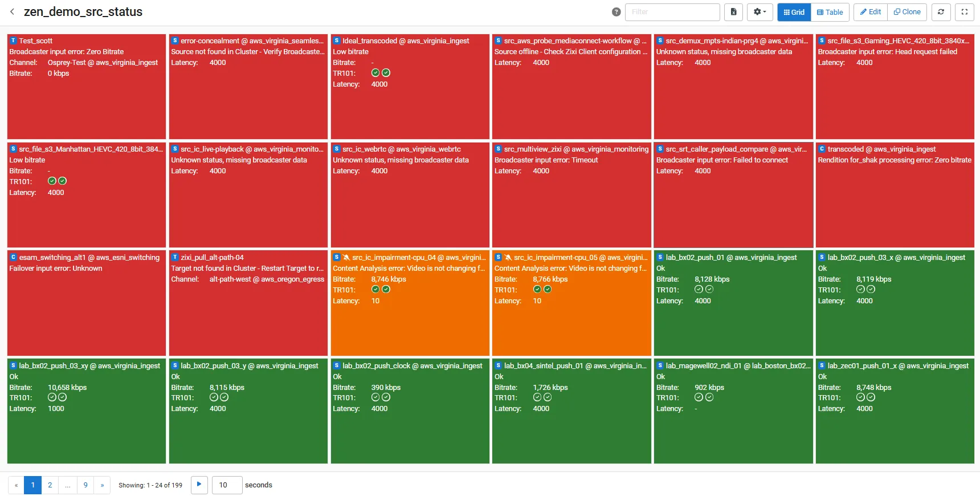Select page 1 in pagination
980x496 pixels.
(33, 485)
